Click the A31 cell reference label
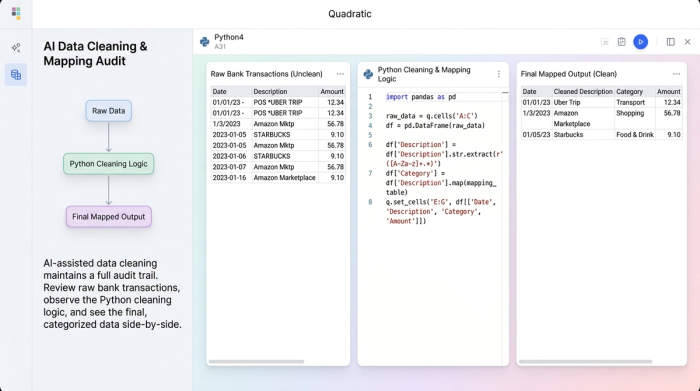Viewport: 700px width, 391px height. (220, 46)
